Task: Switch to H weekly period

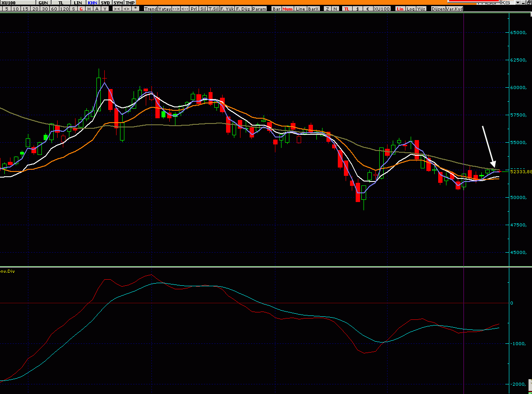Action: (x=89, y=9)
